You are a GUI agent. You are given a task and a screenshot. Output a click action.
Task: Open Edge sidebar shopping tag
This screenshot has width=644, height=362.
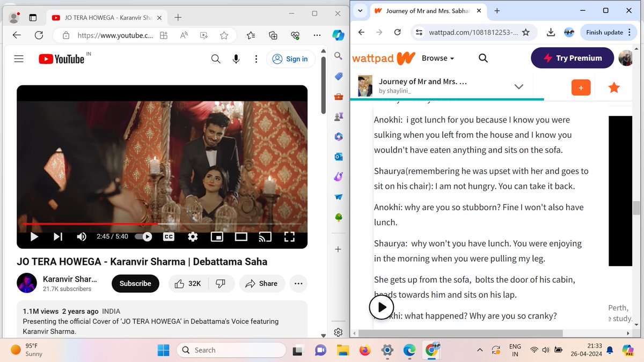(x=339, y=76)
